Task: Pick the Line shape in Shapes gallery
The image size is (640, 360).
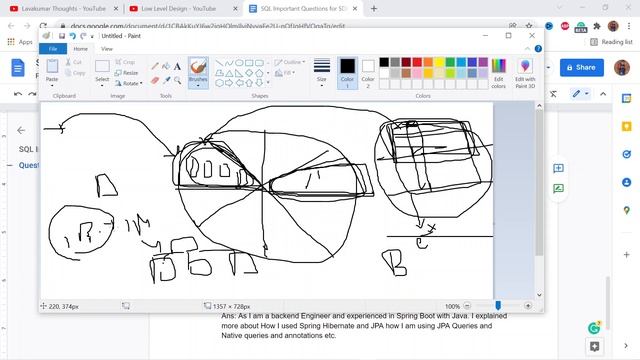Action: pos(219,63)
